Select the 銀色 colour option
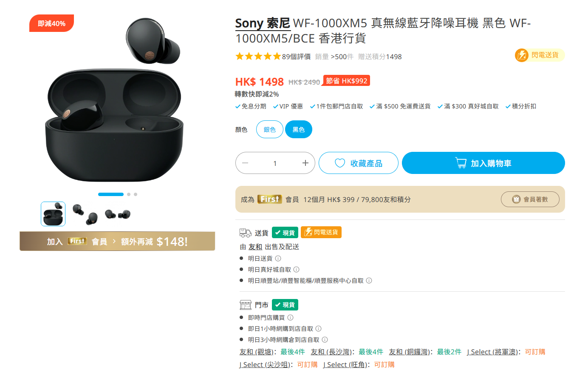Screen dimensions: 588x373 tap(270, 129)
